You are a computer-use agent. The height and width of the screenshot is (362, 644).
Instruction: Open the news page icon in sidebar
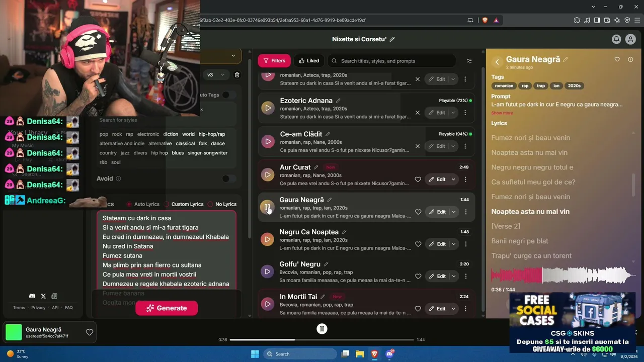point(54,296)
